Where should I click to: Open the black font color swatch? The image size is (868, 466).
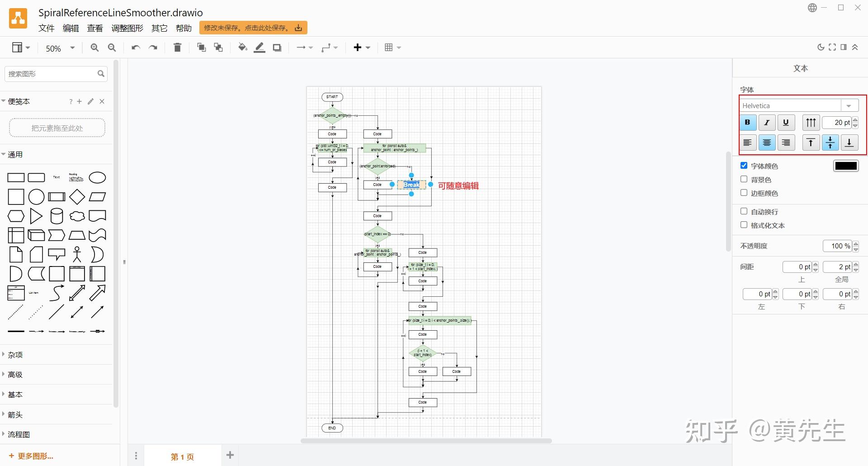846,166
